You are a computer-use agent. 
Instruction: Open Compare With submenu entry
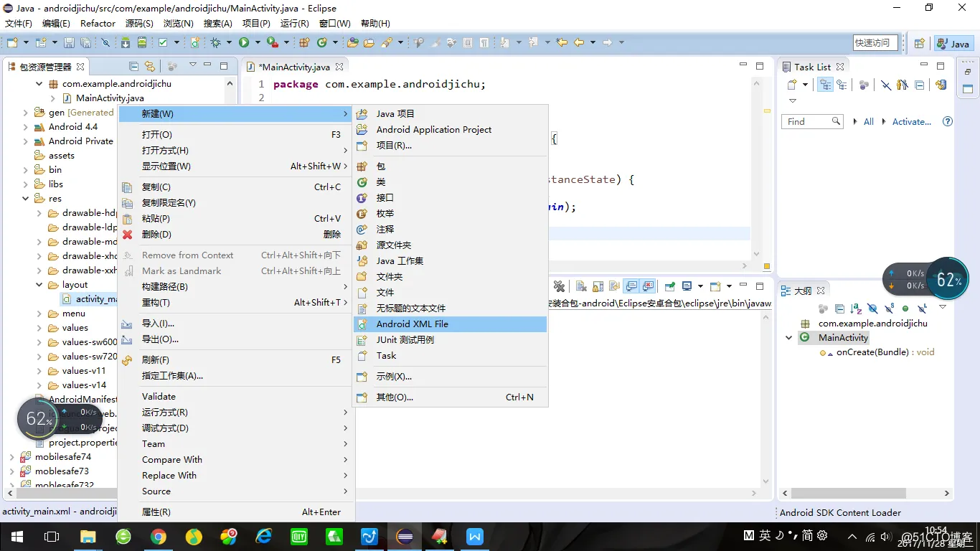point(235,460)
